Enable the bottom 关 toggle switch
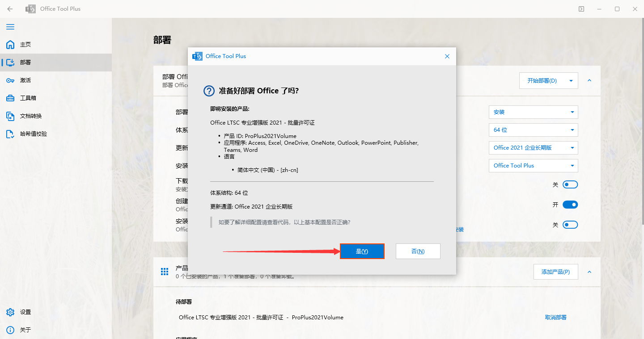644x339 pixels. tap(570, 224)
